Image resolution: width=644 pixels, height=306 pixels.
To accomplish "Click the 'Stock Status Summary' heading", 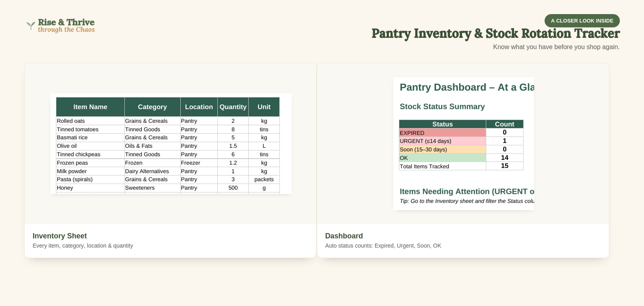I will pyautogui.click(x=442, y=107).
